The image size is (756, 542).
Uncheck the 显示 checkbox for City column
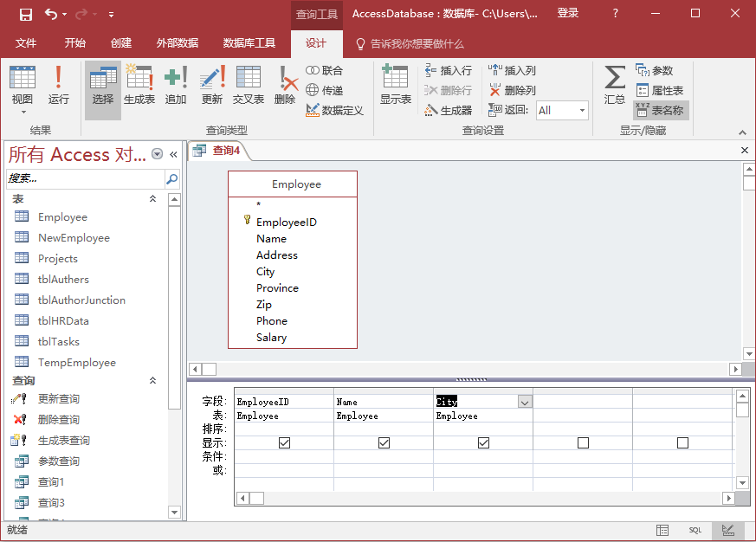(483, 442)
